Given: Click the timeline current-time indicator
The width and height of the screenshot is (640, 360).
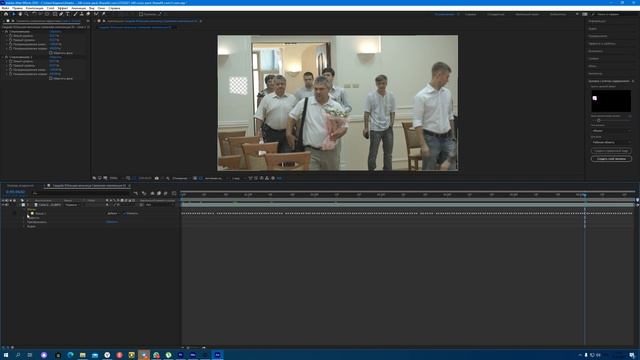Looking at the screenshot, I should (x=584, y=195).
